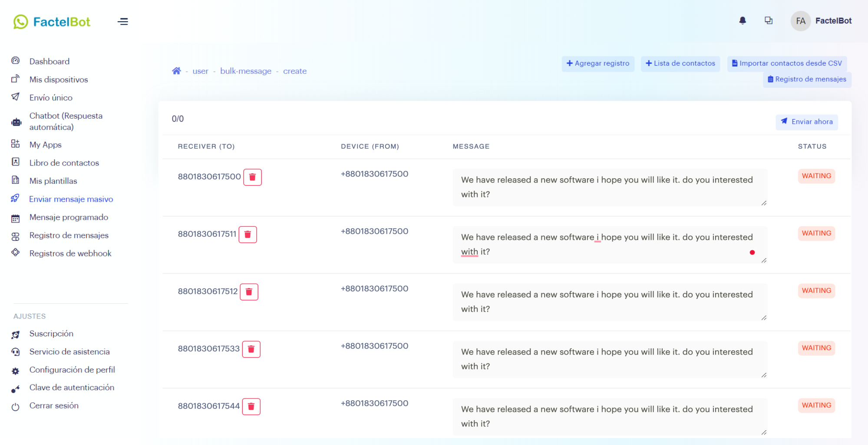
Task: Click bulk-message breadcrumb link
Action: (245, 71)
